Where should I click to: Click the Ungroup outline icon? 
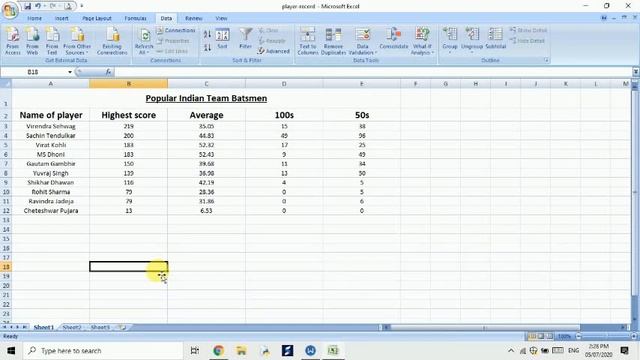click(472, 40)
